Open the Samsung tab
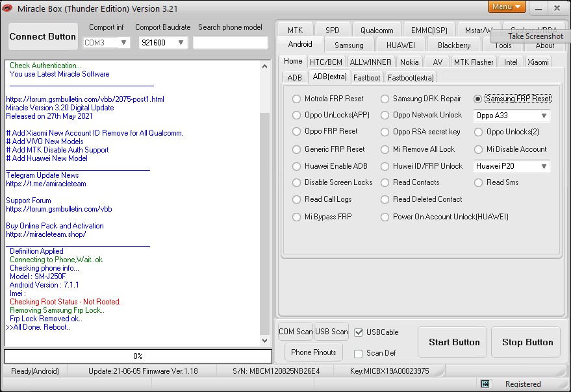 [x=349, y=45]
